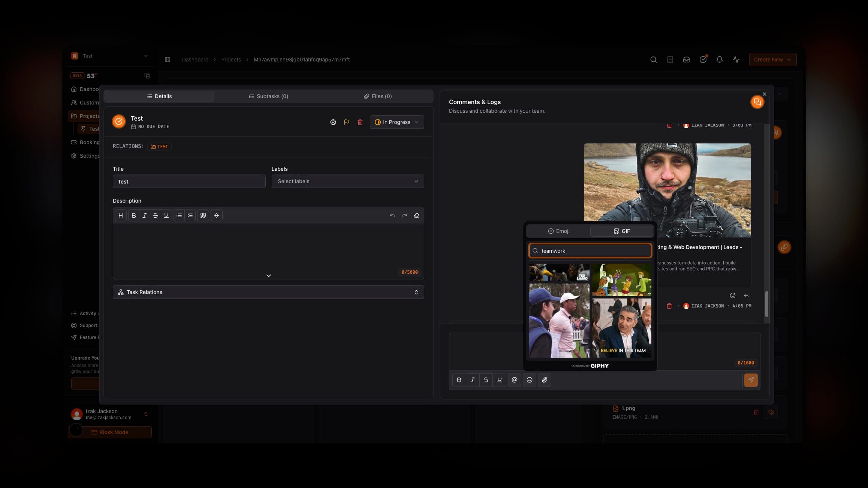The height and width of the screenshot is (488, 868).
Task: Click the orange send comment button
Action: tap(751, 380)
